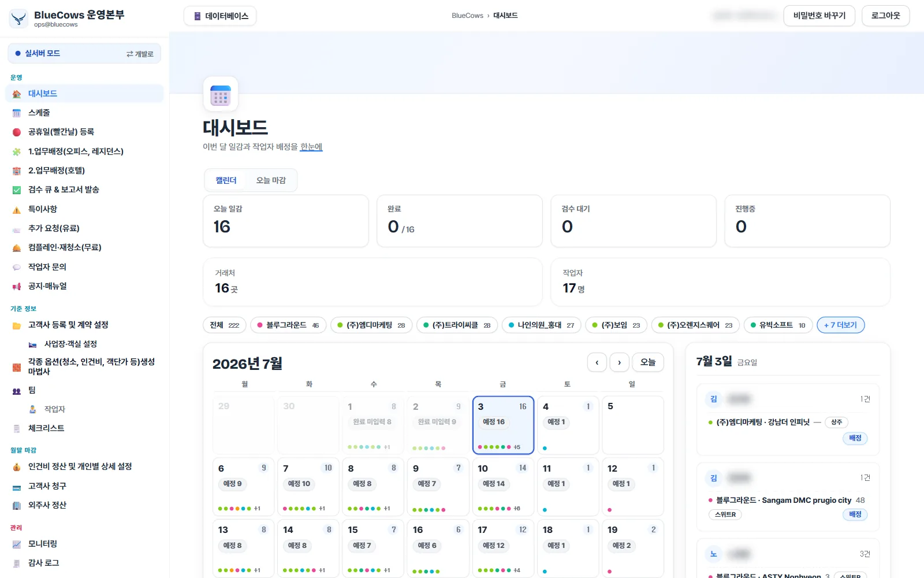Viewport: 924px width, 578px height.
Task: Select July 17 calendar cell
Action: 503,548
